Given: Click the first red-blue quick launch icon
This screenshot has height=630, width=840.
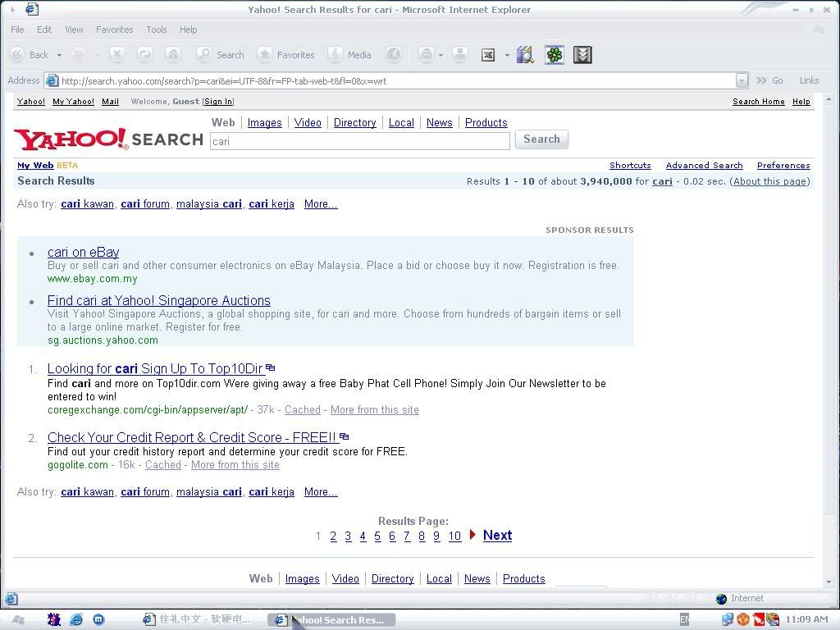Looking at the screenshot, I should click(x=53, y=620).
